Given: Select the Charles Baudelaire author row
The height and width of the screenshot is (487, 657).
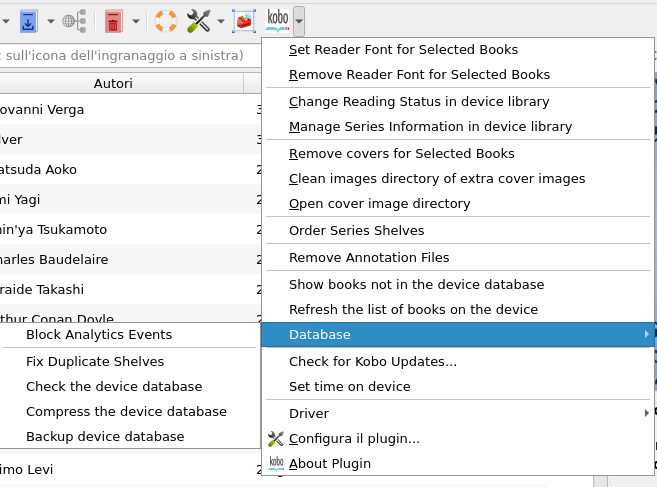Looking at the screenshot, I should (x=130, y=259).
